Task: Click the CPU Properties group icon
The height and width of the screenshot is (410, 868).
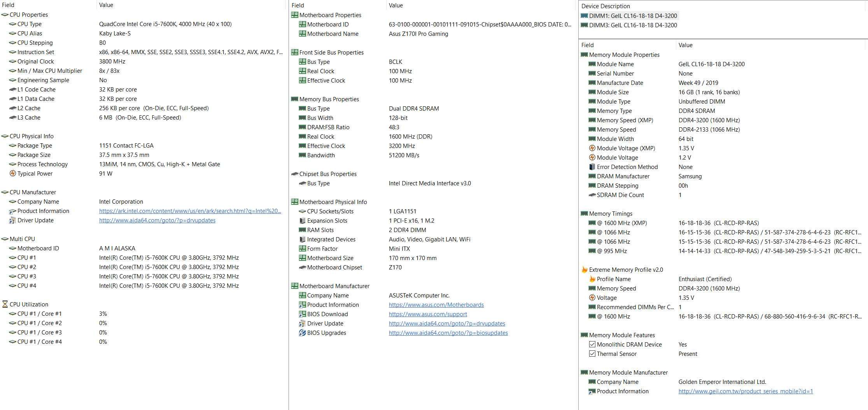Action: point(5,15)
